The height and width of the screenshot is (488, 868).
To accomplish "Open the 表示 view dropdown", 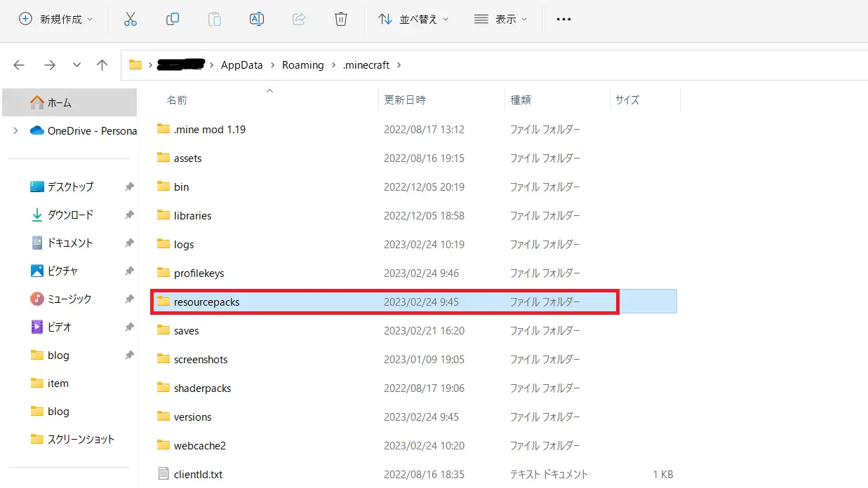I will point(501,20).
